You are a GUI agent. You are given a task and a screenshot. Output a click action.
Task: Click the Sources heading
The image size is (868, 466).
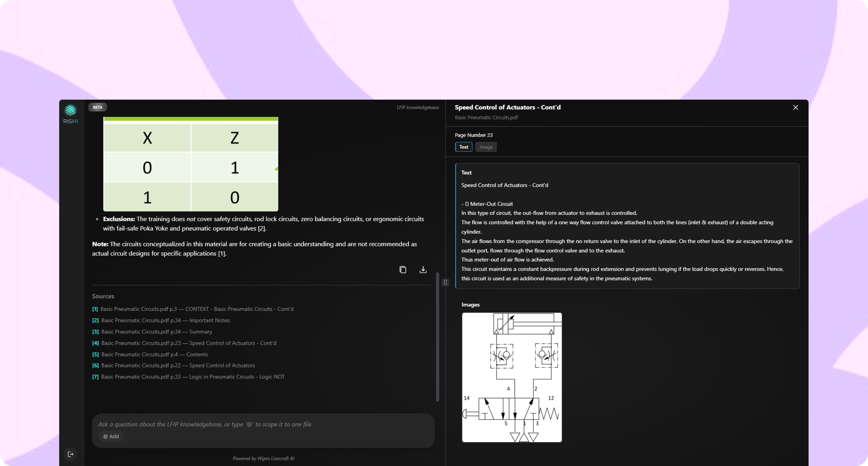point(103,296)
